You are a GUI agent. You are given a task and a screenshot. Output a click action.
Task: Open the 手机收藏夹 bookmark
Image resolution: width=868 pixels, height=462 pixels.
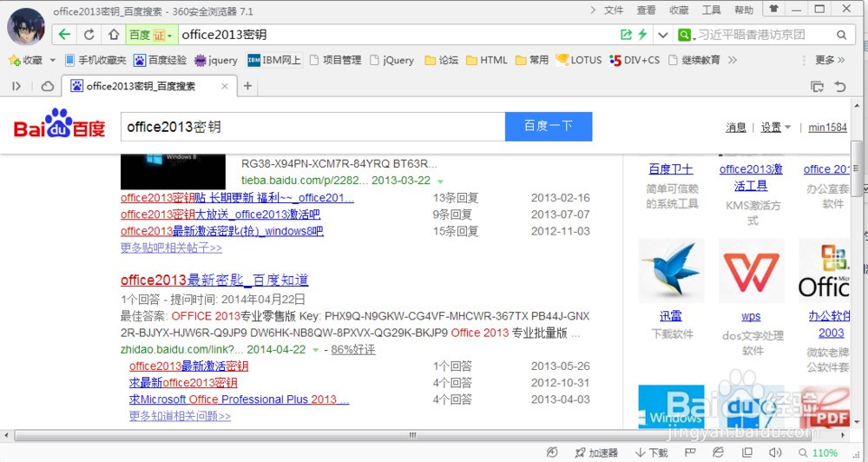95,60
